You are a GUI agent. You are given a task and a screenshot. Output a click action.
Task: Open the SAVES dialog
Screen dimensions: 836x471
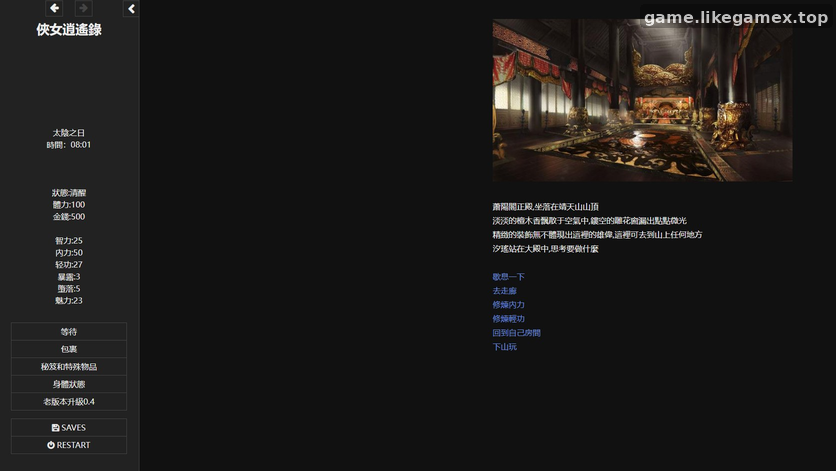pyautogui.click(x=69, y=428)
